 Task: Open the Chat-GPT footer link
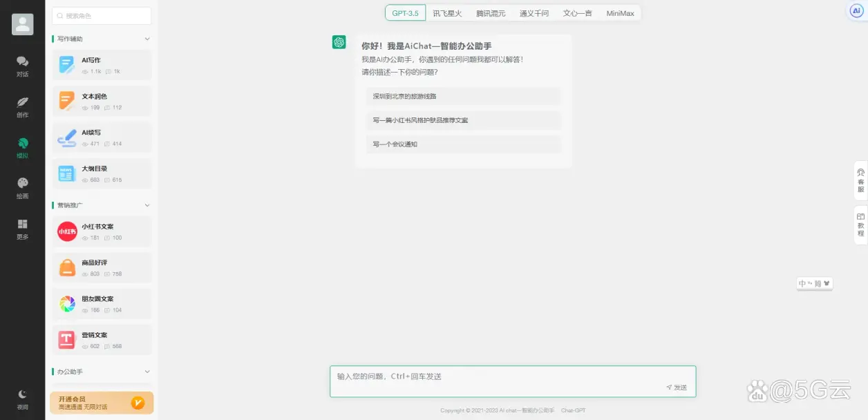click(x=574, y=410)
